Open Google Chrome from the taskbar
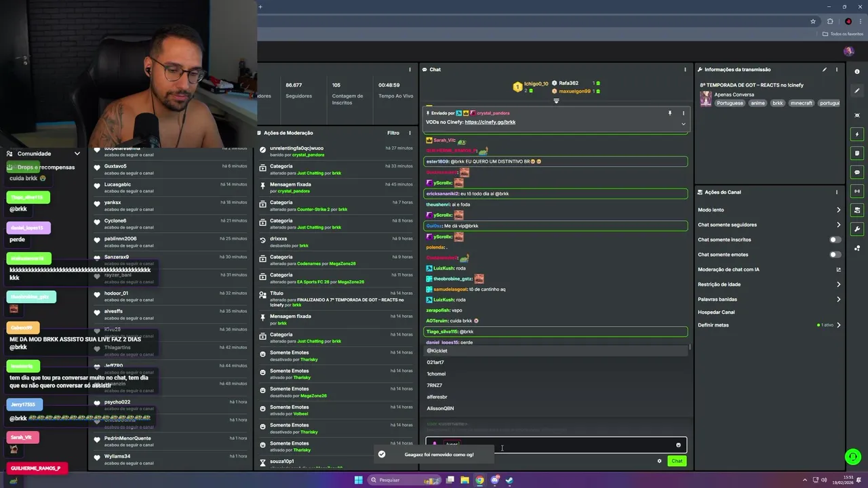 coord(479,480)
